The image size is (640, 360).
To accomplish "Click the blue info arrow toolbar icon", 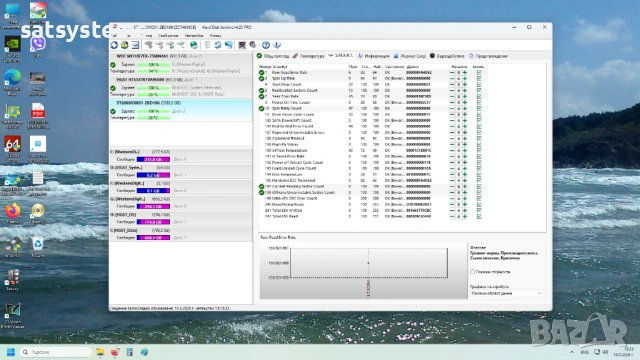I will coord(277,45).
